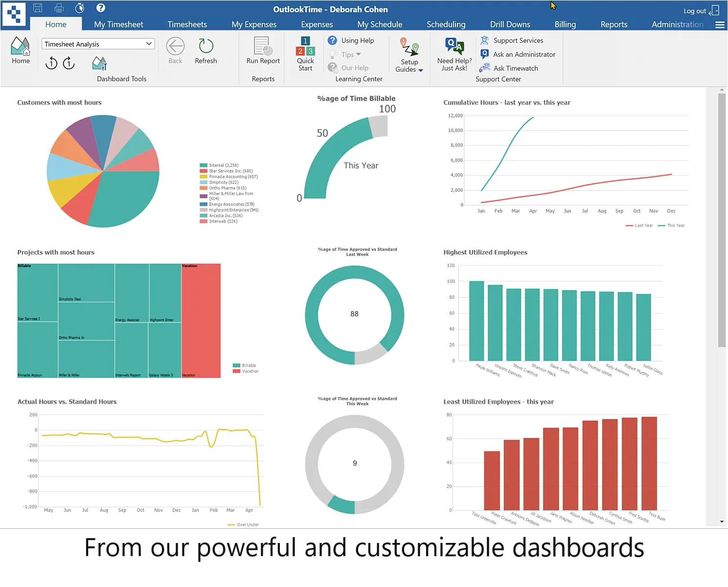Click the Last Week donut showing 88
728x587 pixels.
[355, 315]
